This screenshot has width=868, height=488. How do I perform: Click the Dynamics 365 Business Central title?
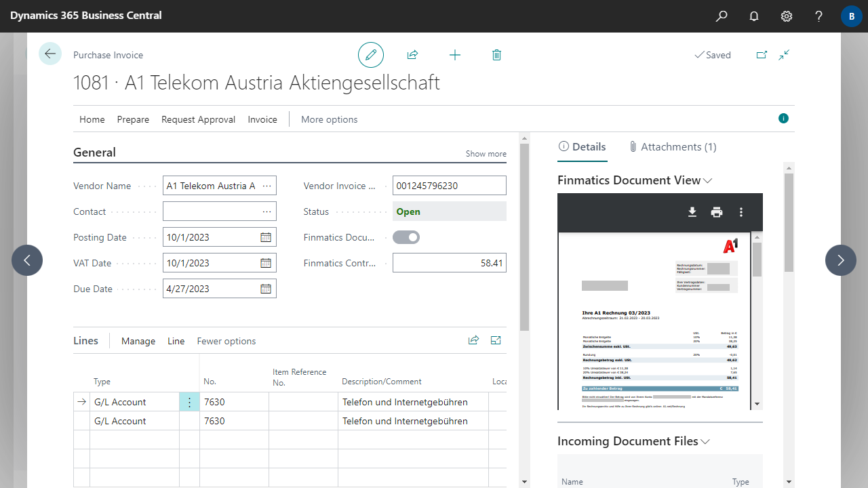86,15
